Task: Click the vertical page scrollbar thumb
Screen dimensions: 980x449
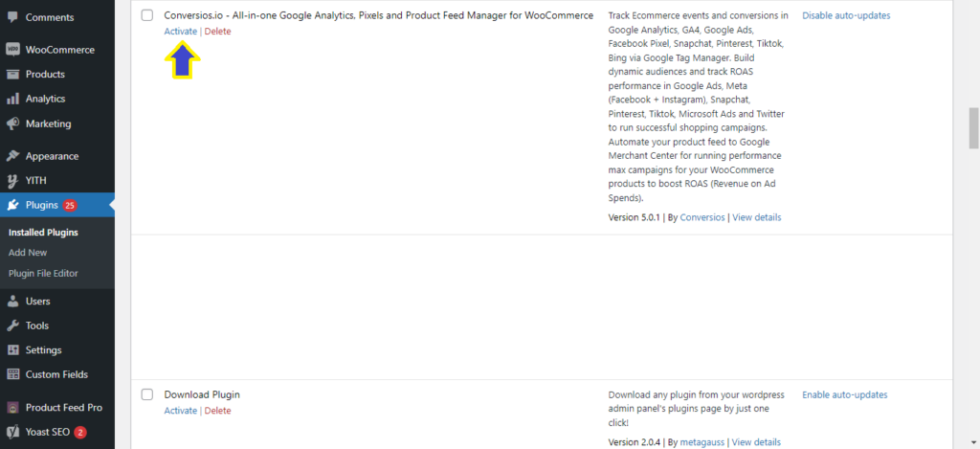Action: [x=973, y=128]
